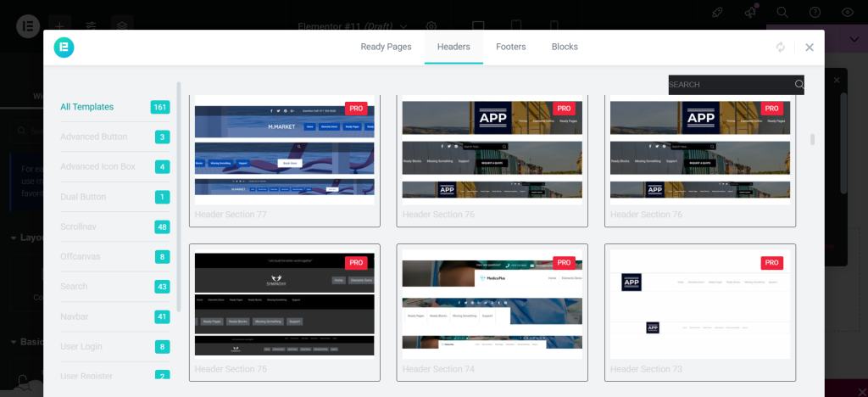Click the teal Elementor logo in the modal

click(x=64, y=48)
